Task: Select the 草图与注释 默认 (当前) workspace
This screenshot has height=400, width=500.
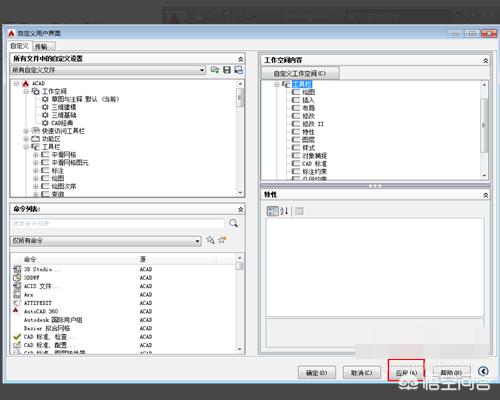Action: 85,99
